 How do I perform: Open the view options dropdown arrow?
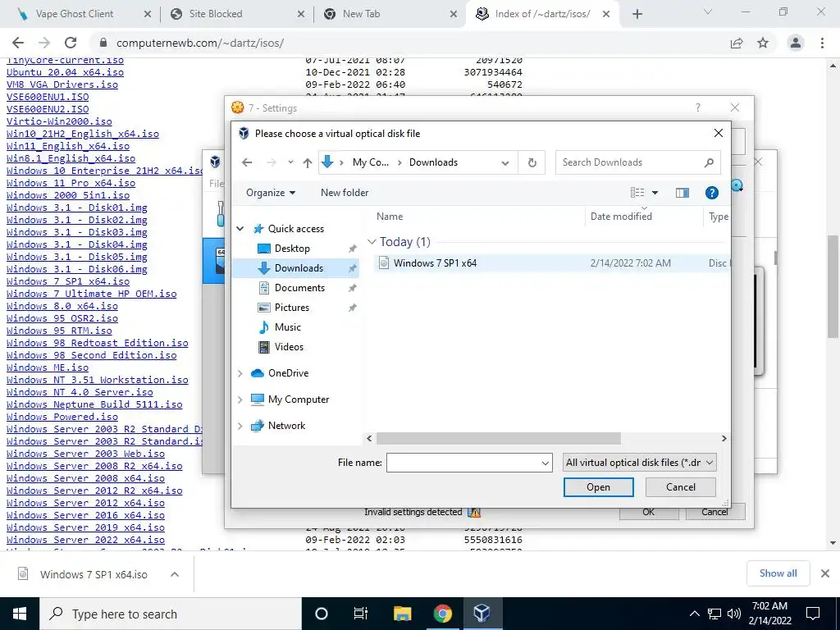point(655,193)
